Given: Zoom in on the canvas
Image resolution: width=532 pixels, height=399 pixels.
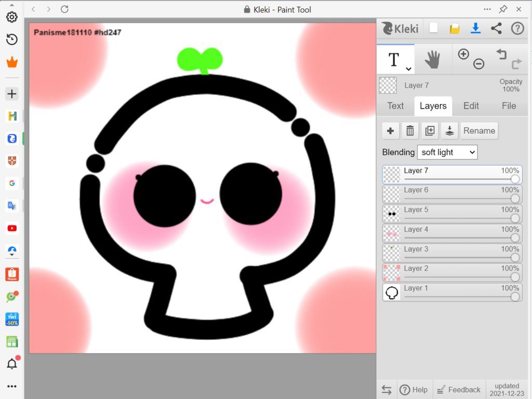Looking at the screenshot, I should point(463,54).
